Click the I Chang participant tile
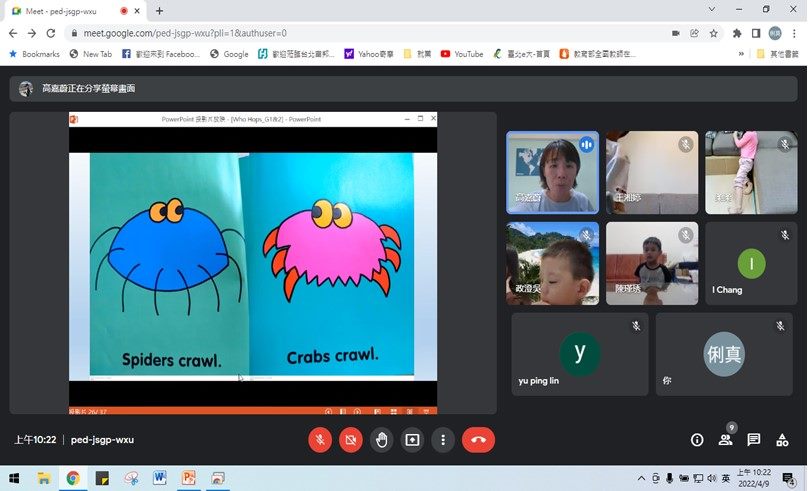This screenshot has width=809, height=491. click(x=750, y=264)
